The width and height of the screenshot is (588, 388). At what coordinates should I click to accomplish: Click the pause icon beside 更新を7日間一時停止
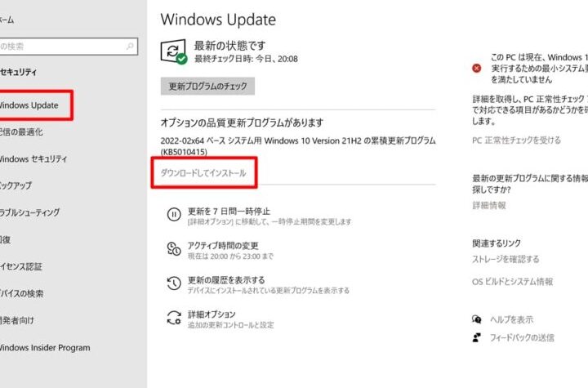[173, 215]
